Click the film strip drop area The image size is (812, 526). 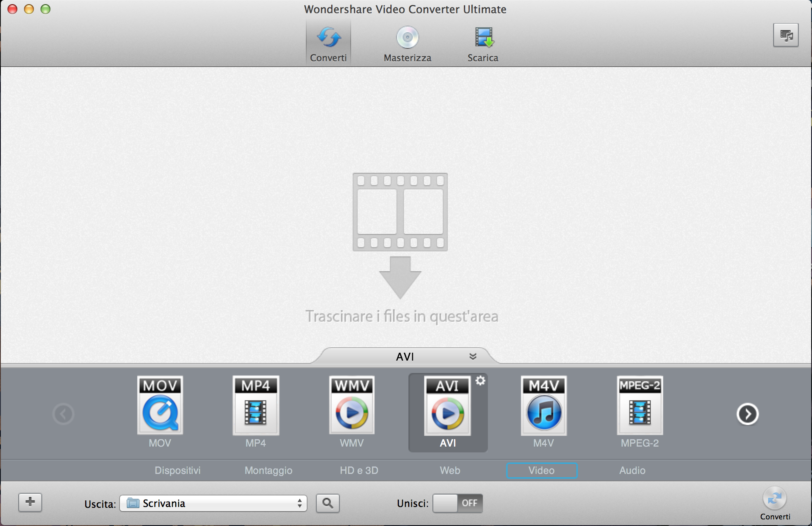point(400,212)
